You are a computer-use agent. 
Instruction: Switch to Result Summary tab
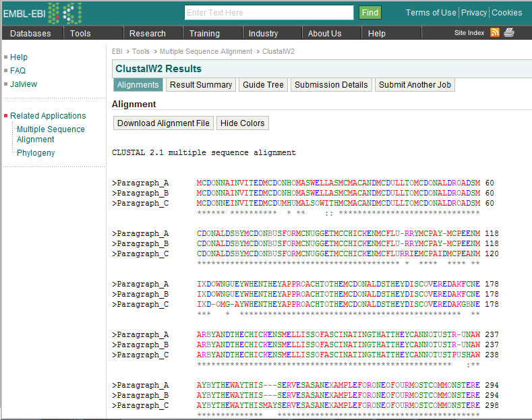point(201,85)
